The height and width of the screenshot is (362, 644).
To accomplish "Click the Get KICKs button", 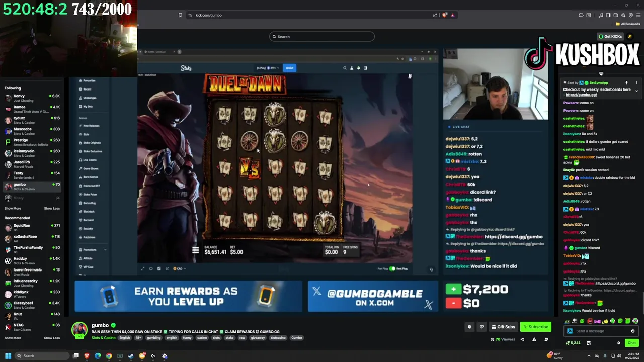I will point(610,36).
